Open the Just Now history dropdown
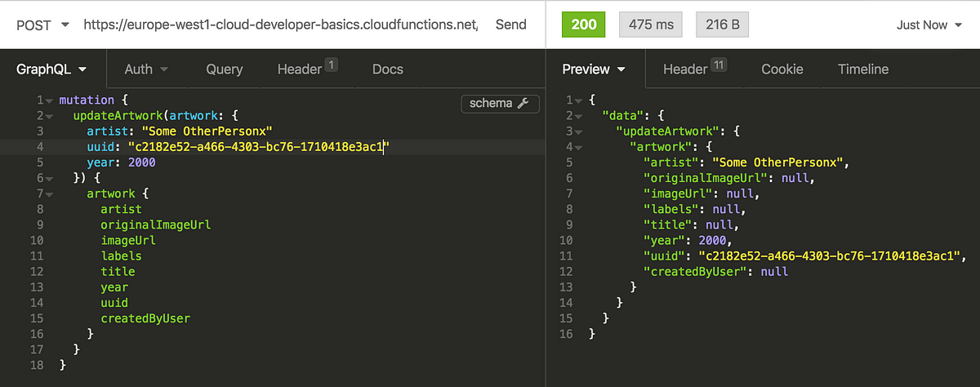This screenshot has height=387, width=980. coord(929,24)
